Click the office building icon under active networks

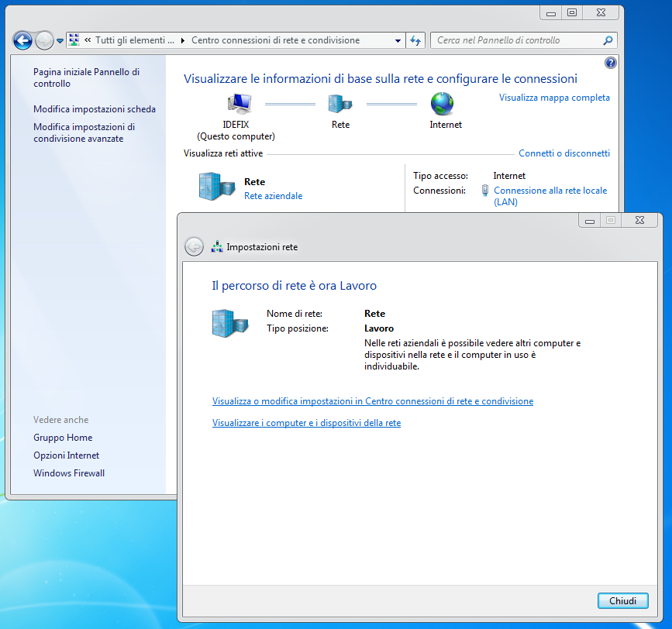click(x=216, y=187)
